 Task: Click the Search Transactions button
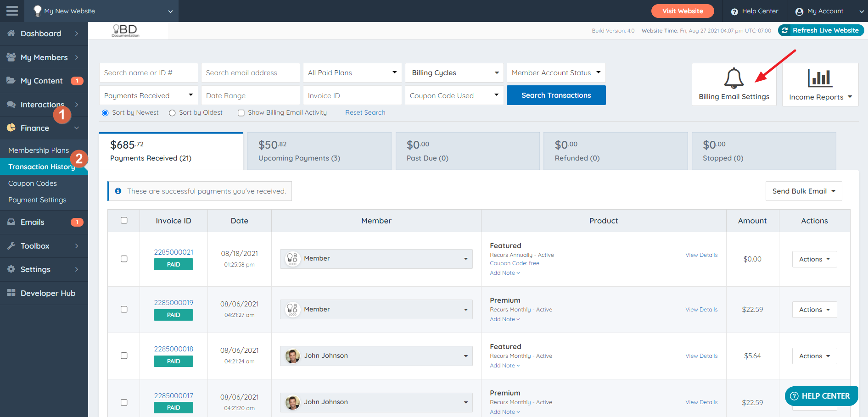coord(556,95)
